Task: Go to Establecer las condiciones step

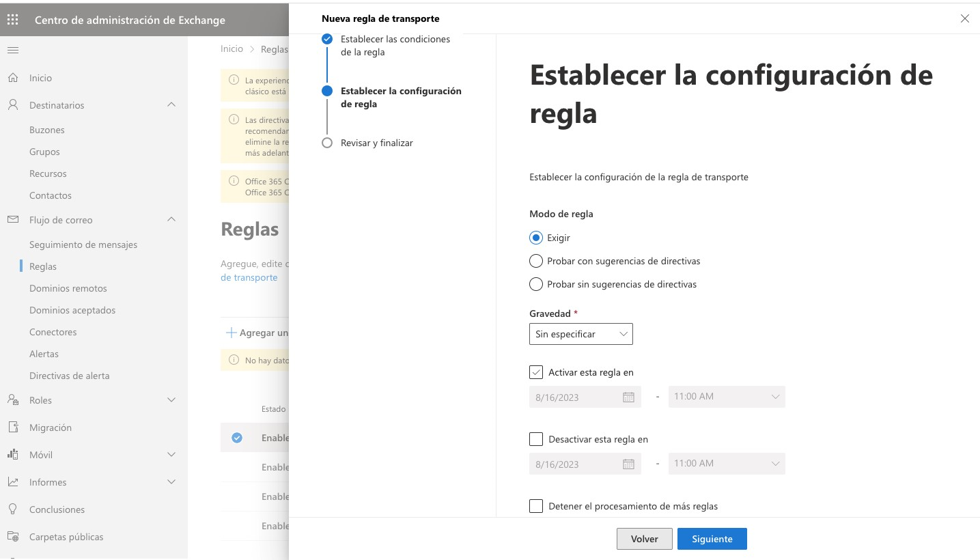Action: (x=395, y=46)
